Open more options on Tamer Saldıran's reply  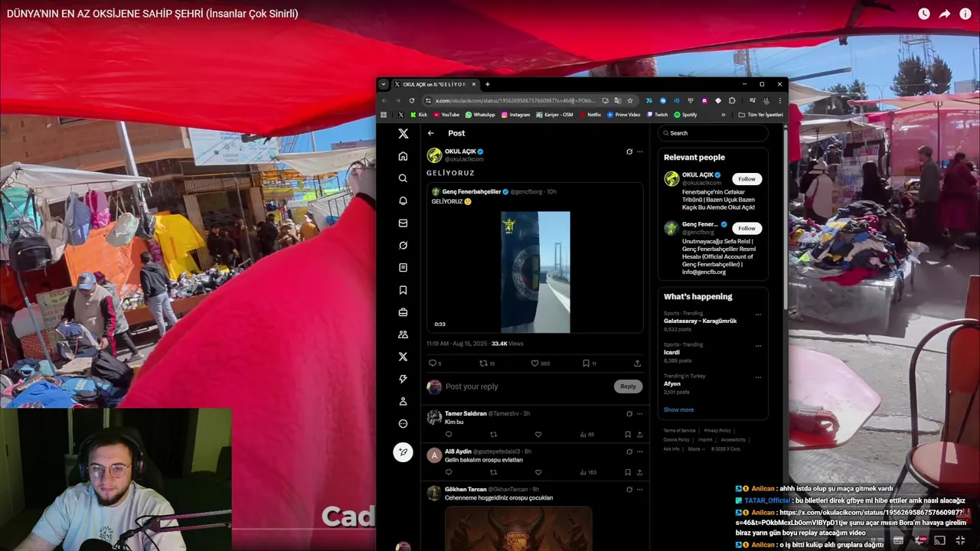coord(640,413)
